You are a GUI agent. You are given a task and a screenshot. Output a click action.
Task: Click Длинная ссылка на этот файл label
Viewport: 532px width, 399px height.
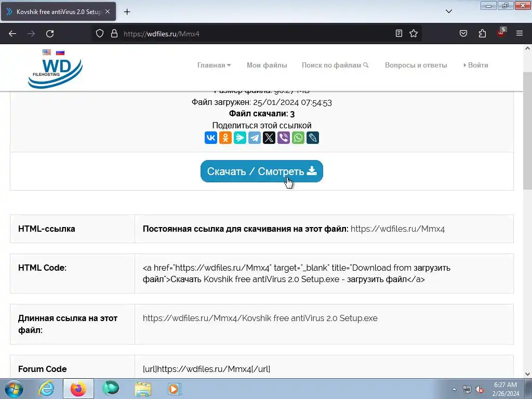[x=68, y=324]
